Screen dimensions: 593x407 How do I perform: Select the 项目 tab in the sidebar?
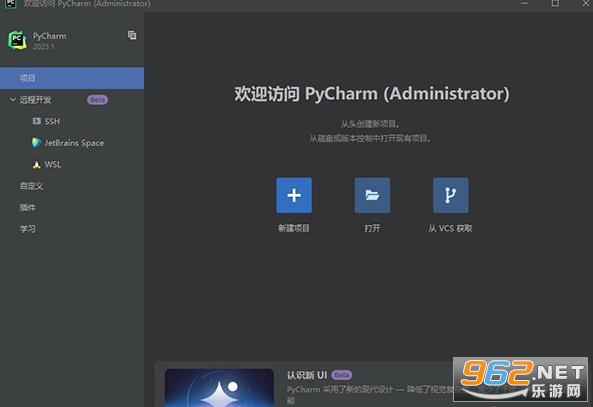[x=72, y=78]
